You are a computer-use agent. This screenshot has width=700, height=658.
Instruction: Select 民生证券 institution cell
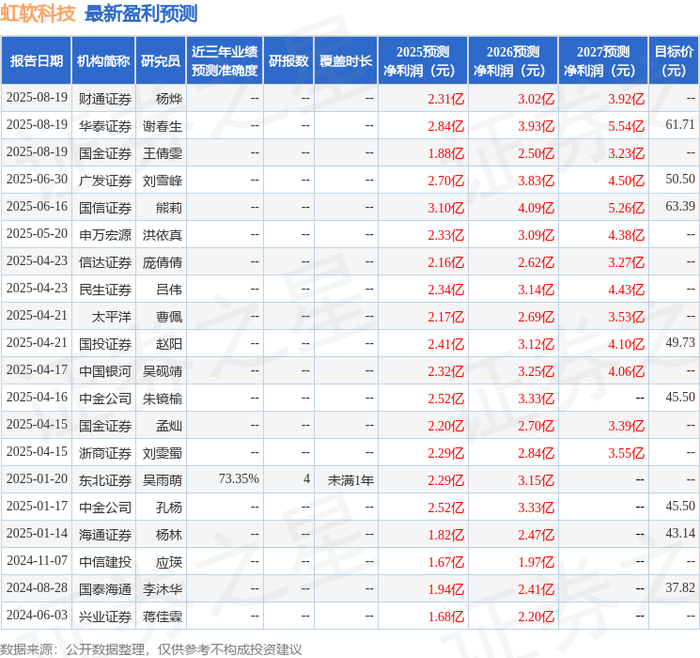point(105,289)
